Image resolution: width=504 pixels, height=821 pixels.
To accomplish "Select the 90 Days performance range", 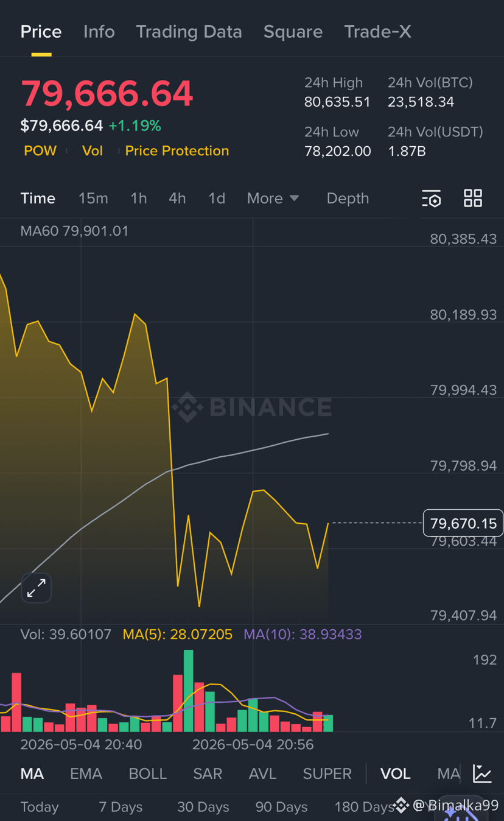I will click(x=281, y=808).
